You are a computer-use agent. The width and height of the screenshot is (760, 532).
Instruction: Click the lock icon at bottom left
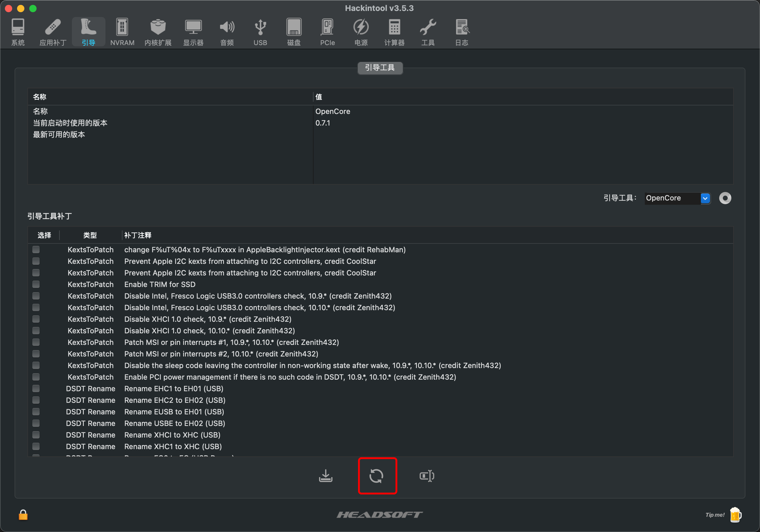(23, 514)
